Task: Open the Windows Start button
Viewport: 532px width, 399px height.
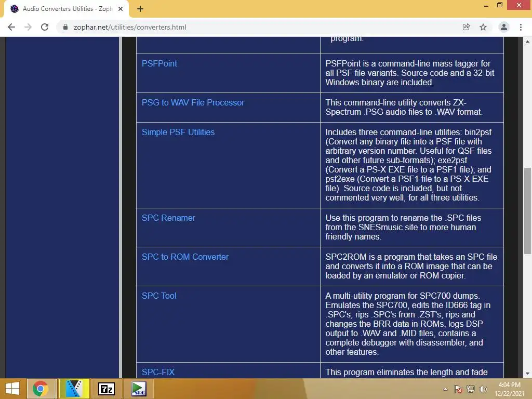Action: (12, 389)
